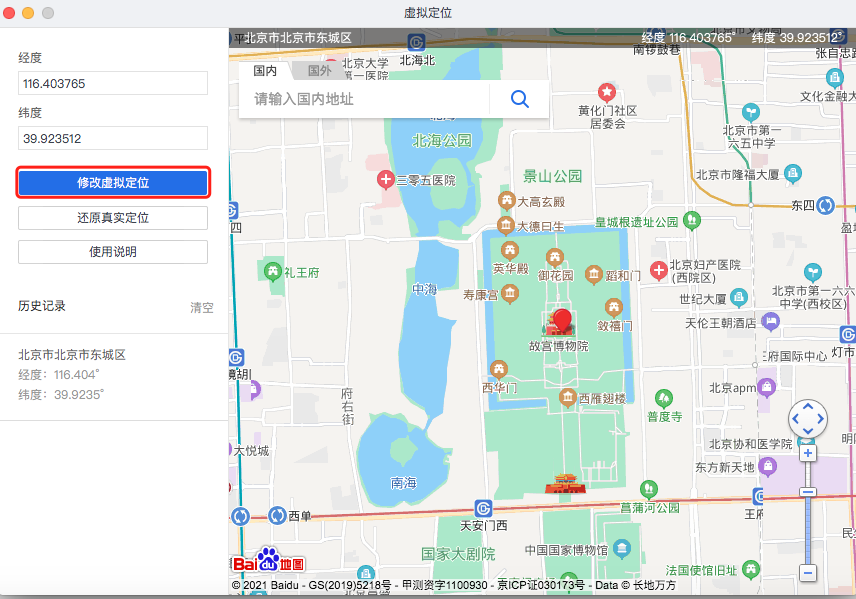Click the 寿康宫 landmark icon
The height and width of the screenshot is (599, 856).
pos(510,294)
